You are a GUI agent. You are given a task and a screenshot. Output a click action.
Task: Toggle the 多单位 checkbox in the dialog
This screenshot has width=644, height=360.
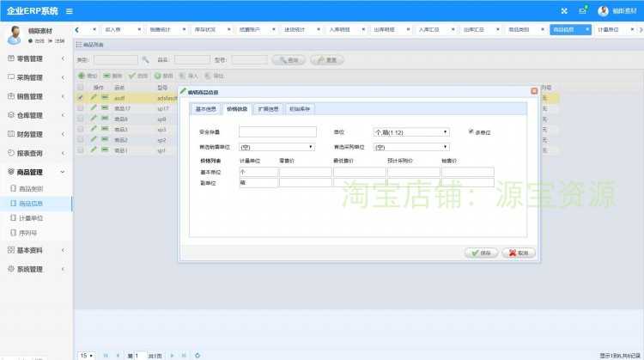tap(471, 131)
